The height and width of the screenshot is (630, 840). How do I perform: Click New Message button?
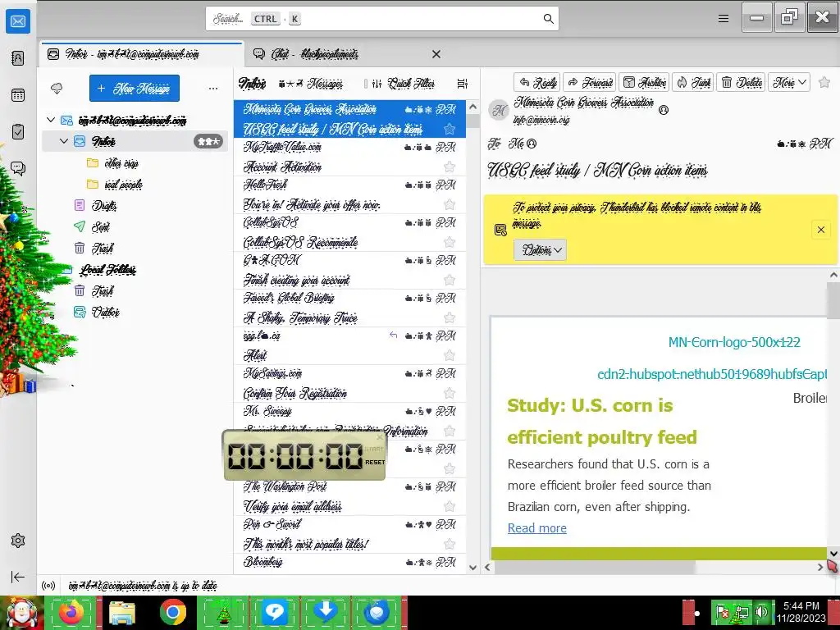coord(135,89)
